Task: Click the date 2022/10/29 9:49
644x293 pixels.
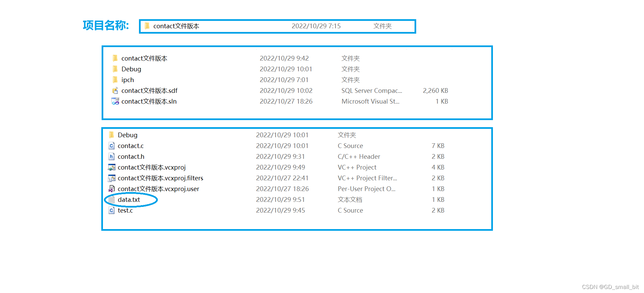Action: point(281,167)
